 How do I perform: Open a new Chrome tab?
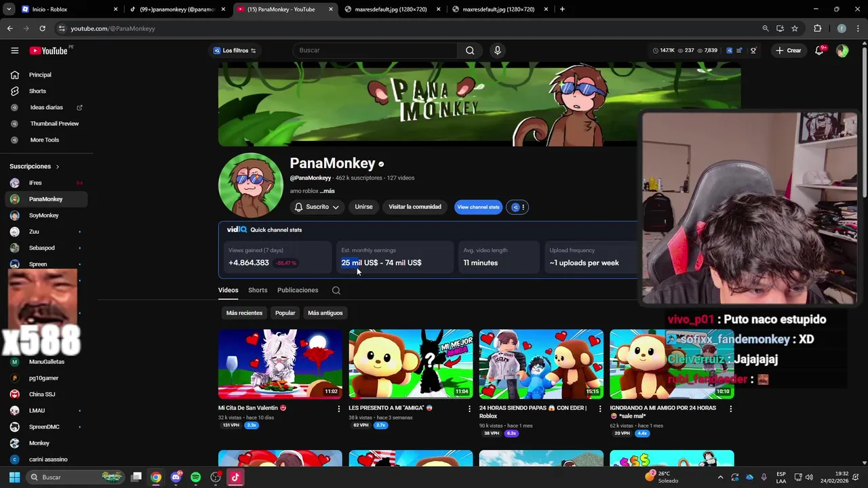point(562,9)
